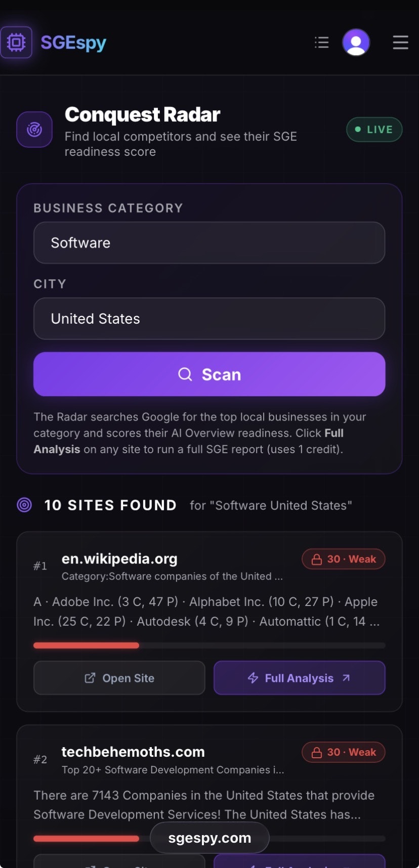Image resolution: width=419 pixels, height=868 pixels.
Task: Open the hamburger menu
Action: coord(400,42)
